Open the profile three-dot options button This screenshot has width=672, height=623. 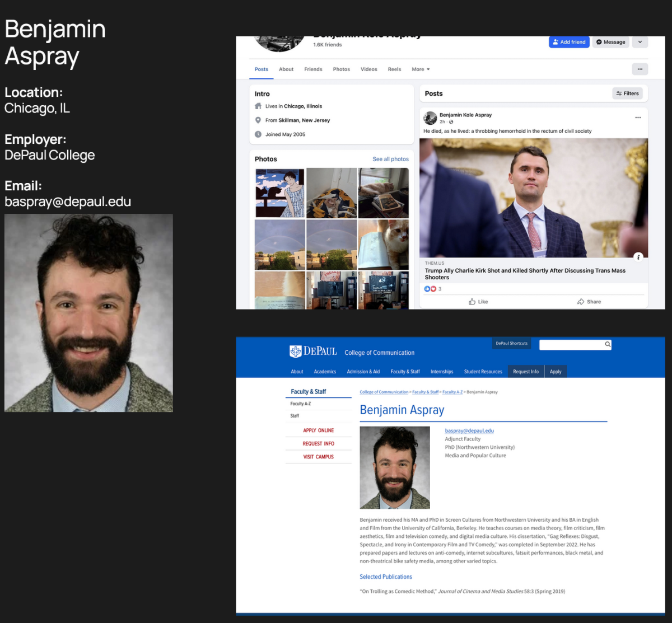(640, 69)
